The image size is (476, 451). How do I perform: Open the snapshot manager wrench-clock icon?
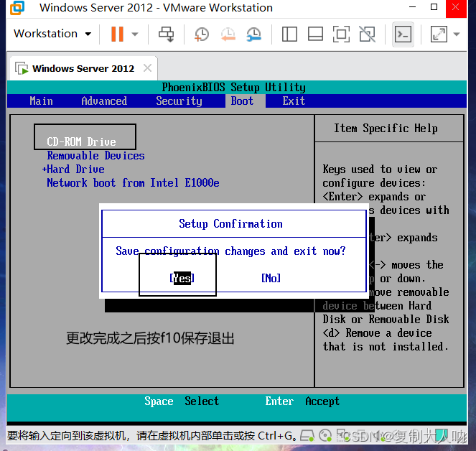[254, 34]
